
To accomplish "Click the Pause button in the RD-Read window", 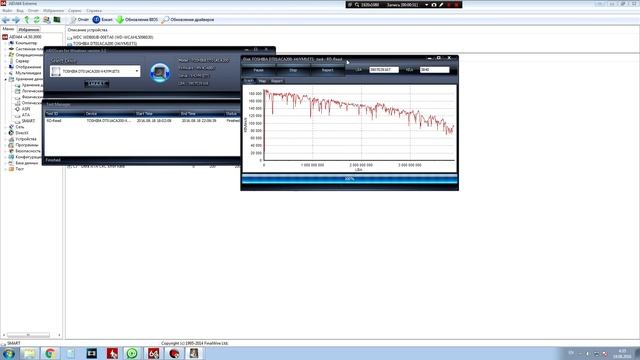I will (x=258, y=70).
